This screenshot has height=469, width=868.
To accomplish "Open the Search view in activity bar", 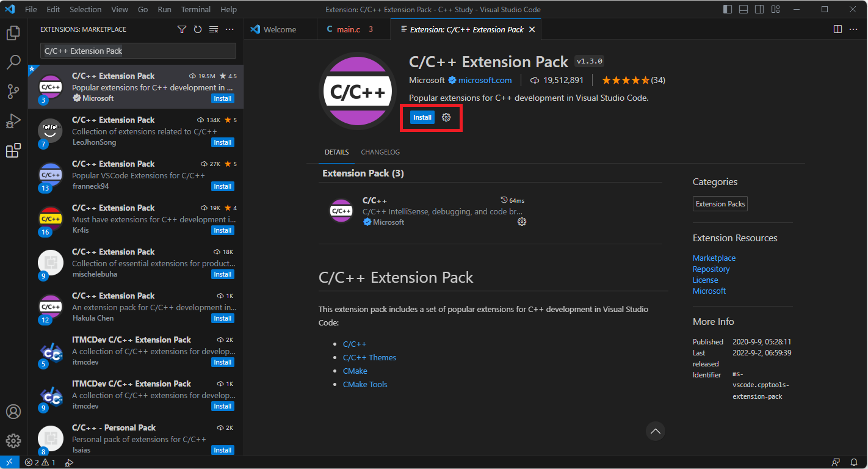I will (13, 62).
